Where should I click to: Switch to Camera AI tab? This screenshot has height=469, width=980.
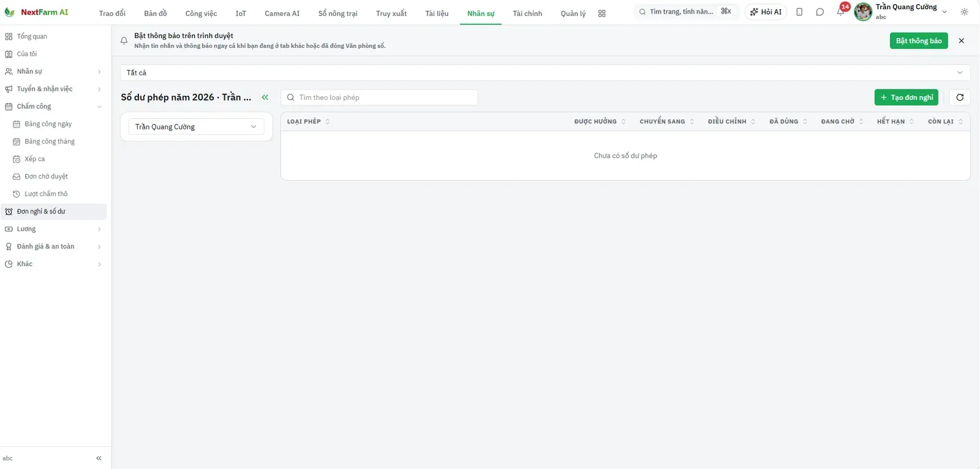point(282,13)
